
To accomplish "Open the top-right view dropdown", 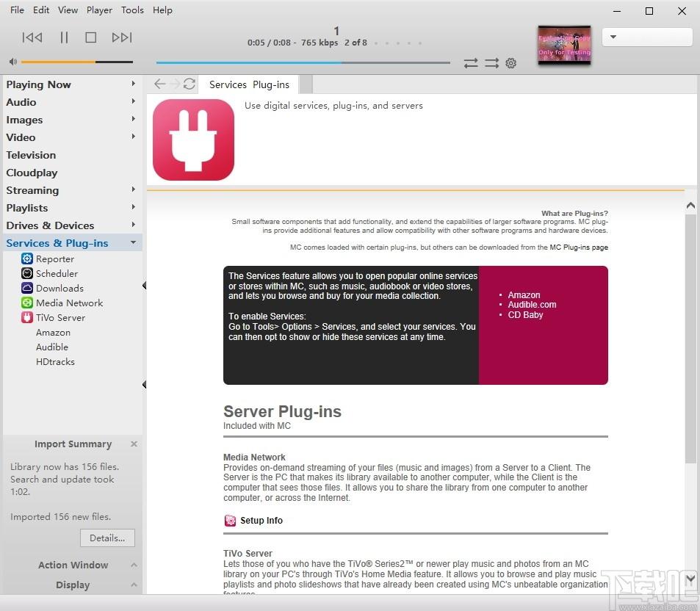I will 647,37.
